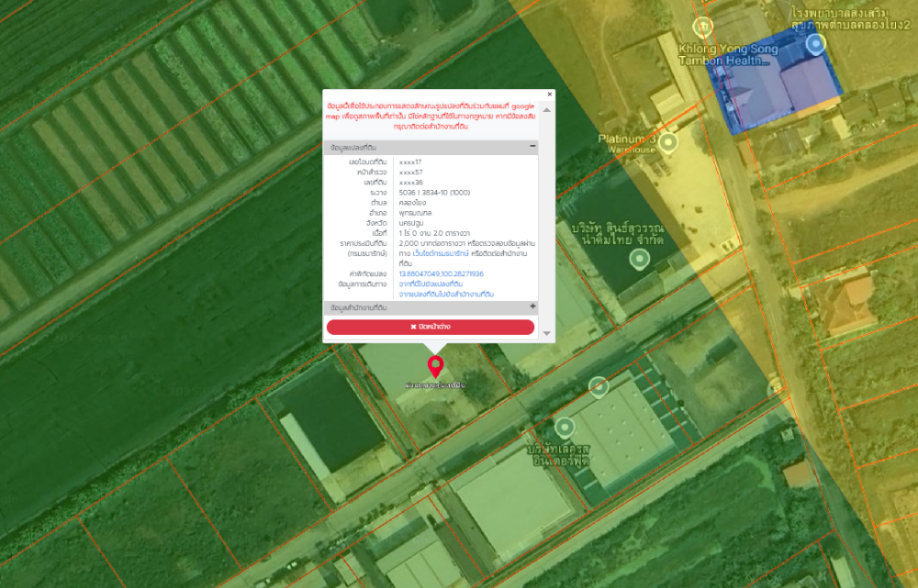
Task: Collapse the ข้อมูลแปลงที่ดิน section with minus
Action: (x=532, y=147)
